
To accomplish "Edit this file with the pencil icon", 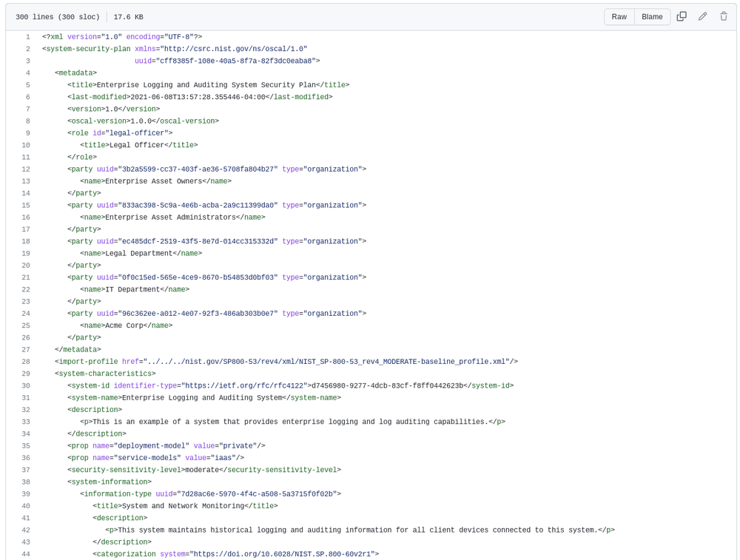I will [x=702, y=16].
